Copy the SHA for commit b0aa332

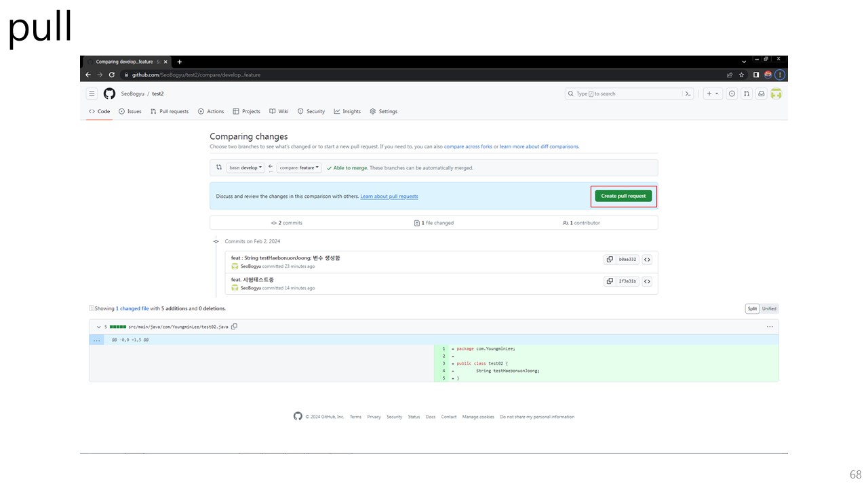pyautogui.click(x=610, y=260)
